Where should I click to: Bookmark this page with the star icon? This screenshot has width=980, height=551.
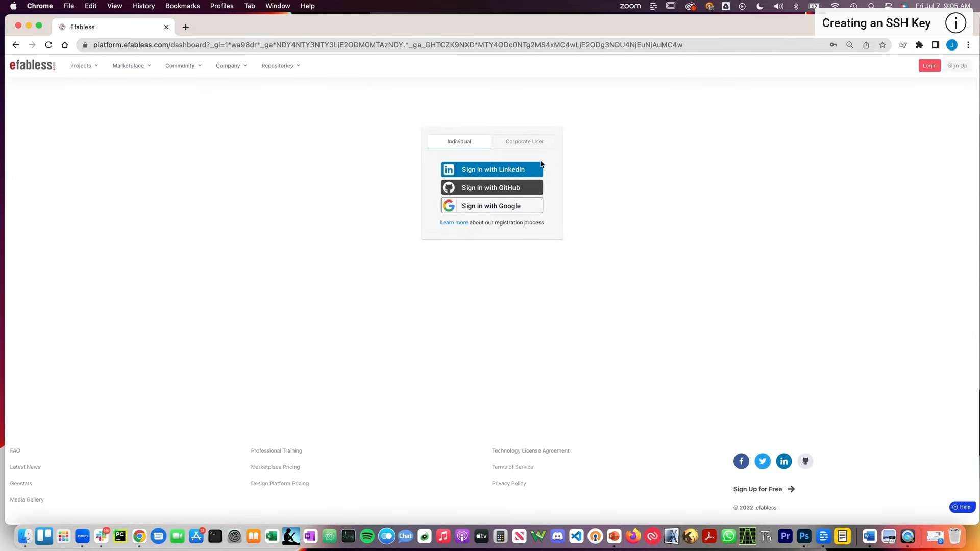click(x=883, y=45)
